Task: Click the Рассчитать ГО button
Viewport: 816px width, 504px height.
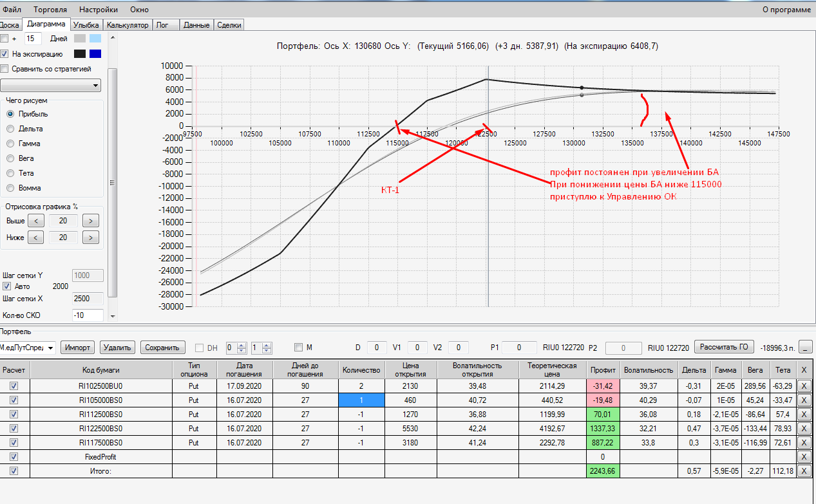Action: [724, 347]
